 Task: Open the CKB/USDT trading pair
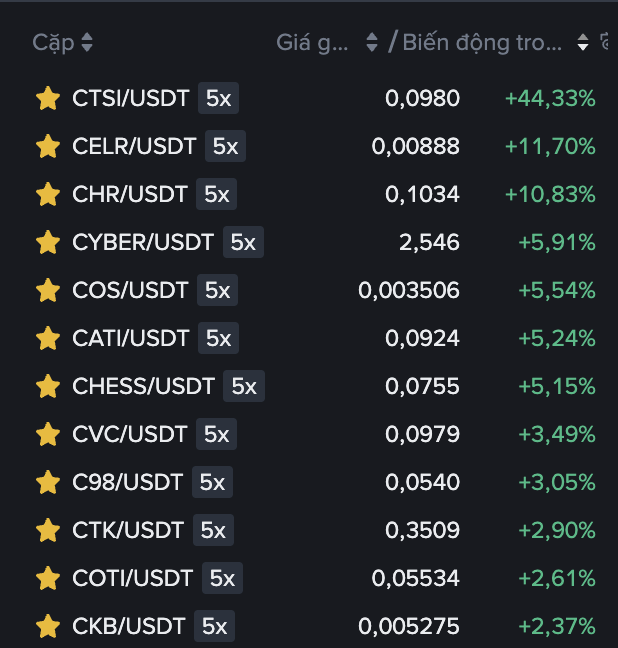click(x=129, y=626)
